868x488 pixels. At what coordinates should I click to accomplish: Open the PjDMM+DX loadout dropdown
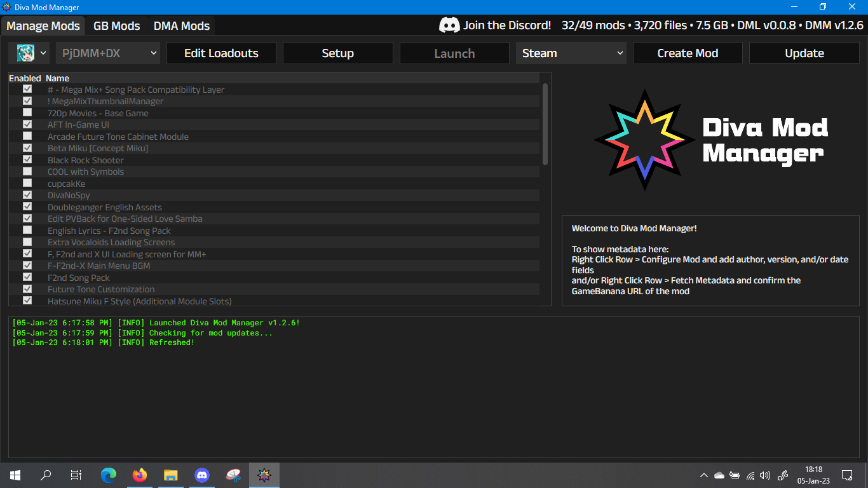point(107,53)
